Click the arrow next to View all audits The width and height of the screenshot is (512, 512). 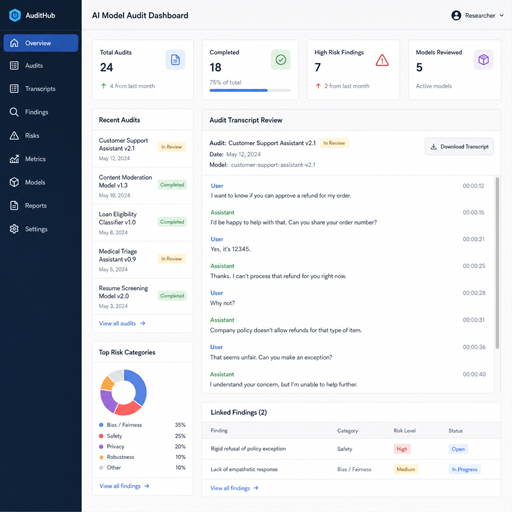point(143,323)
